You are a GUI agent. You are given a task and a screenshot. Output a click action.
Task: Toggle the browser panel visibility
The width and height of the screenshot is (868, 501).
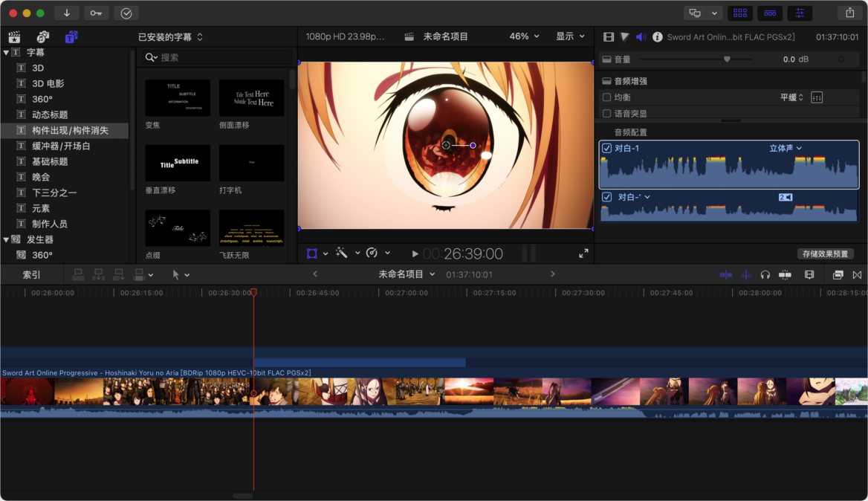coord(740,13)
